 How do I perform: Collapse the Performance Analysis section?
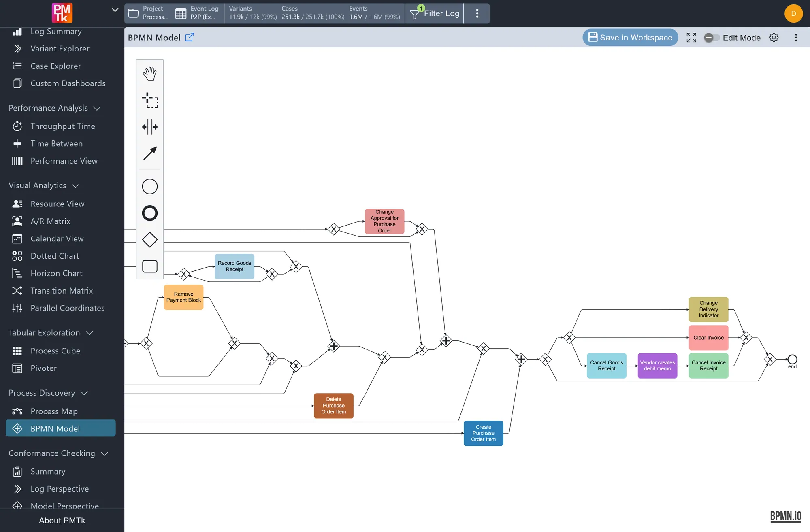click(97, 108)
